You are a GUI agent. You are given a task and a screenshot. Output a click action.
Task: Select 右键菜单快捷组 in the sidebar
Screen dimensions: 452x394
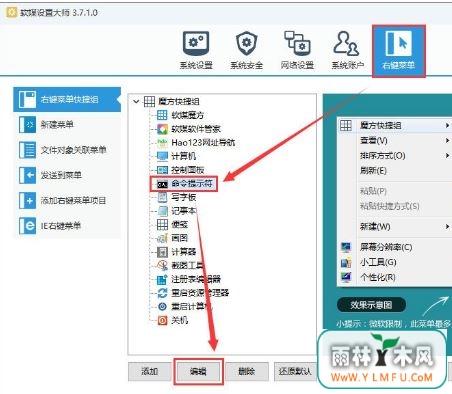click(67, 99)
